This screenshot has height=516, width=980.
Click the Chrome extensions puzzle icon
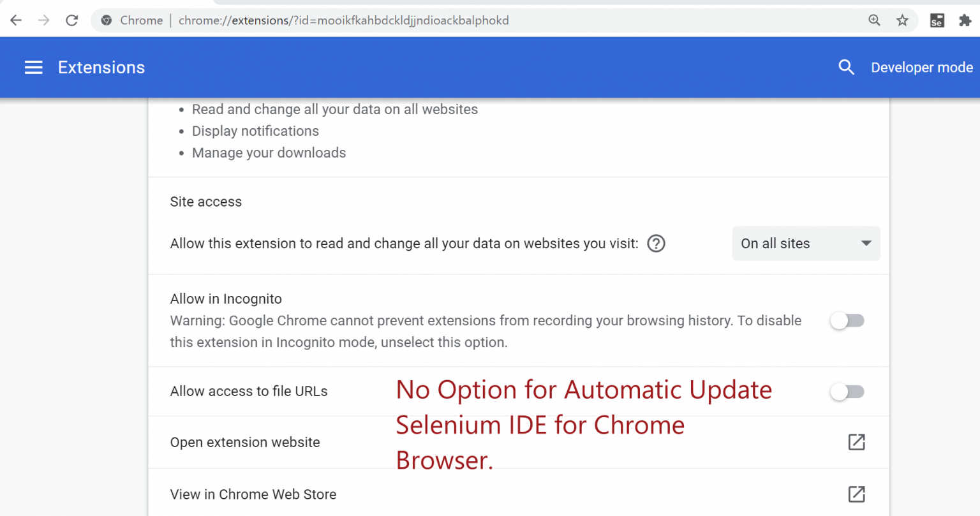[x=965, y=20]
